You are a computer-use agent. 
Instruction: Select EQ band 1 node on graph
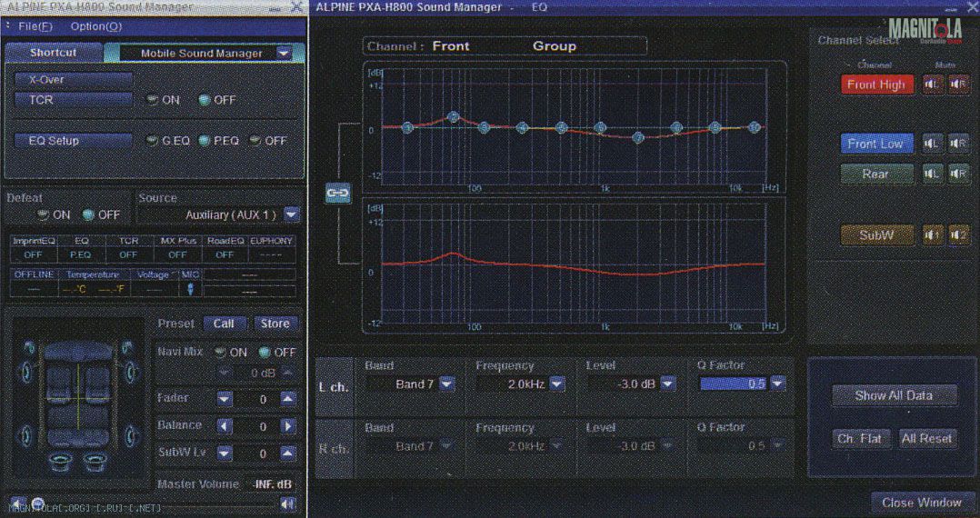[407, 127]
